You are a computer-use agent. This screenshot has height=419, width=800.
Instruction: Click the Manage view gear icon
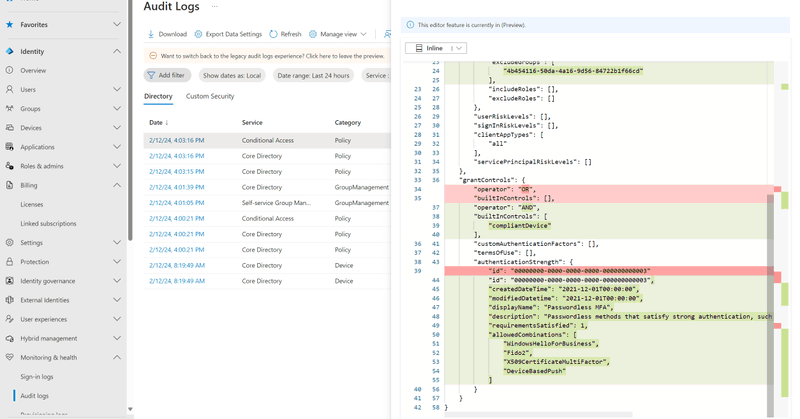[x=313, y=34]
